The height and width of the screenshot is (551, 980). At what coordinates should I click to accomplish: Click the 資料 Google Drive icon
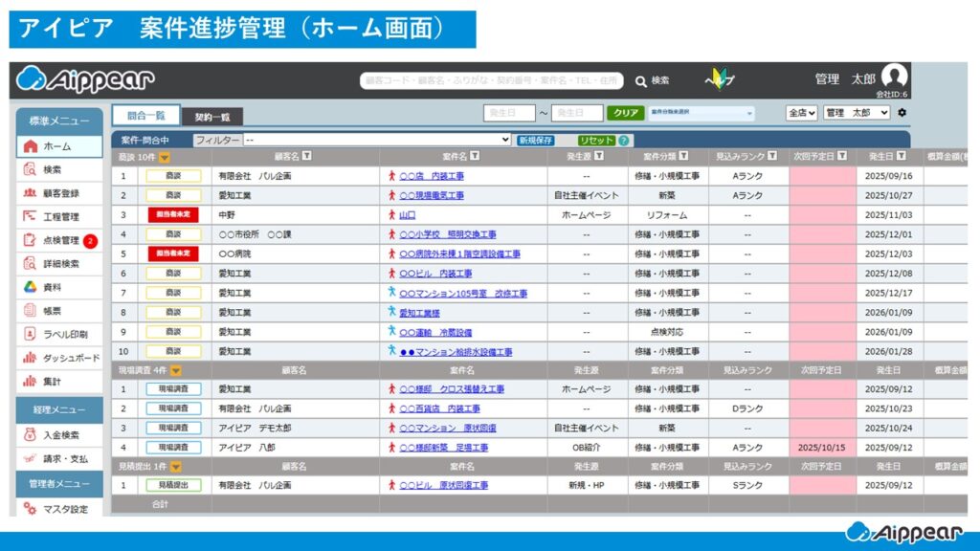pyautogui.click(x=30, y=287)
